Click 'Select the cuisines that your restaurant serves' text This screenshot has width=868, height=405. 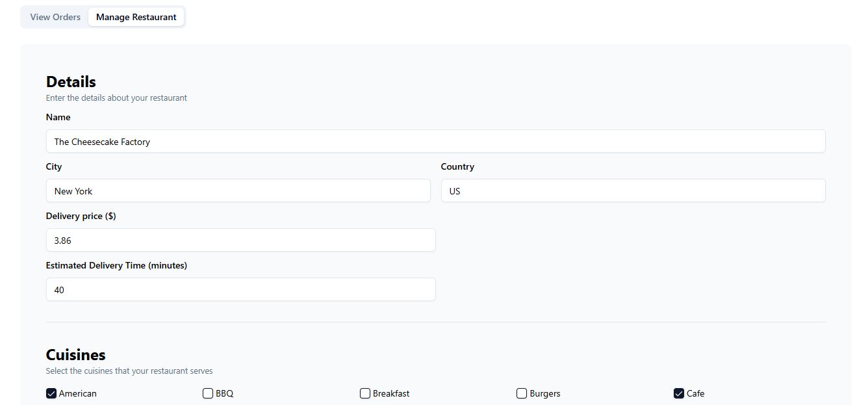(129, 371)
